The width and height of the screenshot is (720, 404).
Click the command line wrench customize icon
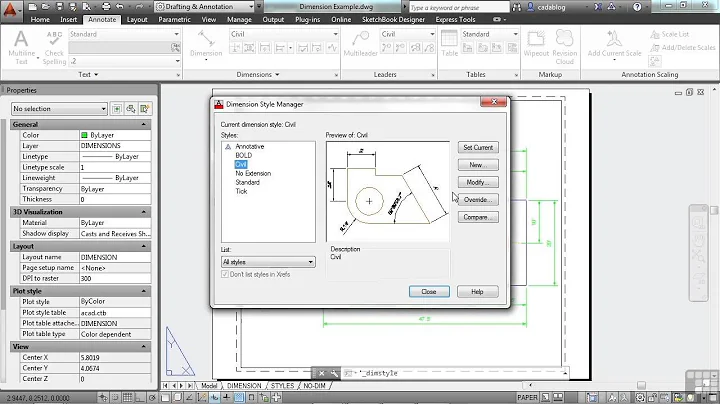(x=334, y=373)
